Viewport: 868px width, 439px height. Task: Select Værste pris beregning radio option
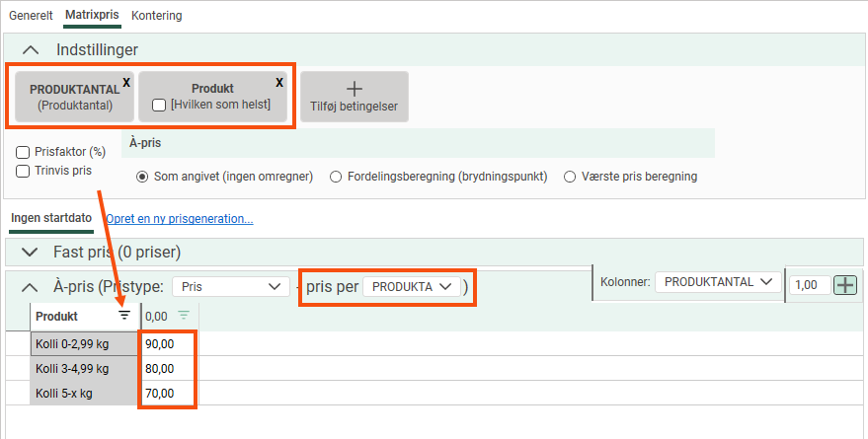pos(570,177)
